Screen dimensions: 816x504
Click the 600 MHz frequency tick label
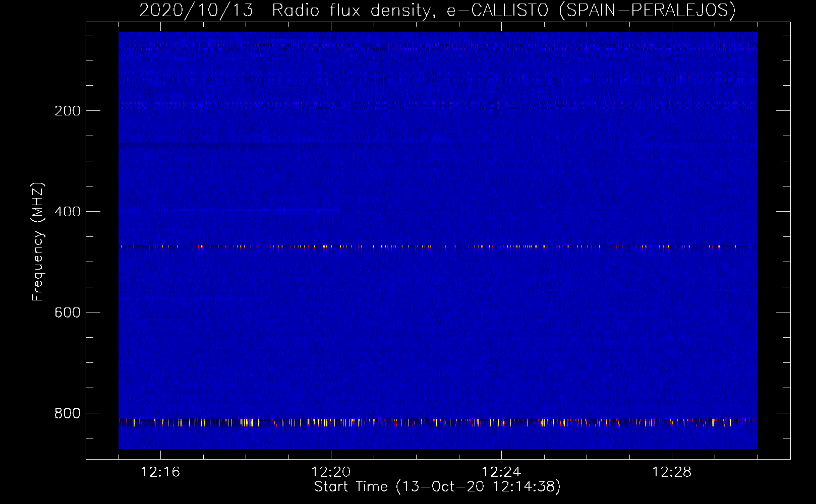point(68,312)
